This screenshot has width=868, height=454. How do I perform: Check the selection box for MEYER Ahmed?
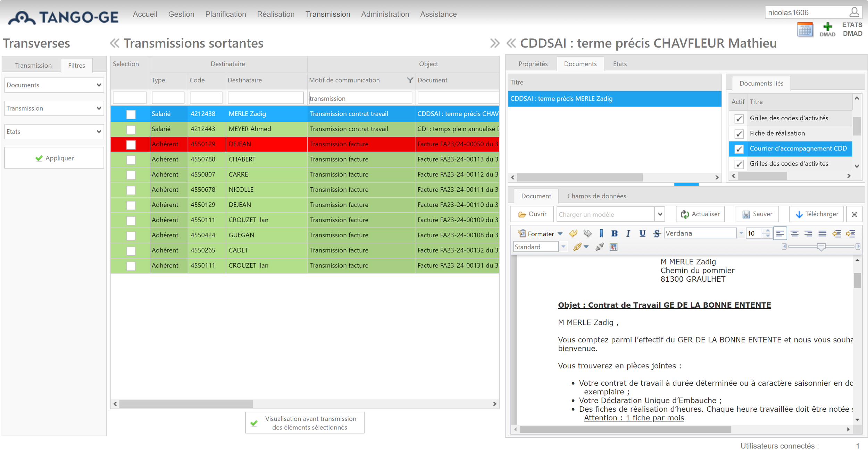point(131,129)
